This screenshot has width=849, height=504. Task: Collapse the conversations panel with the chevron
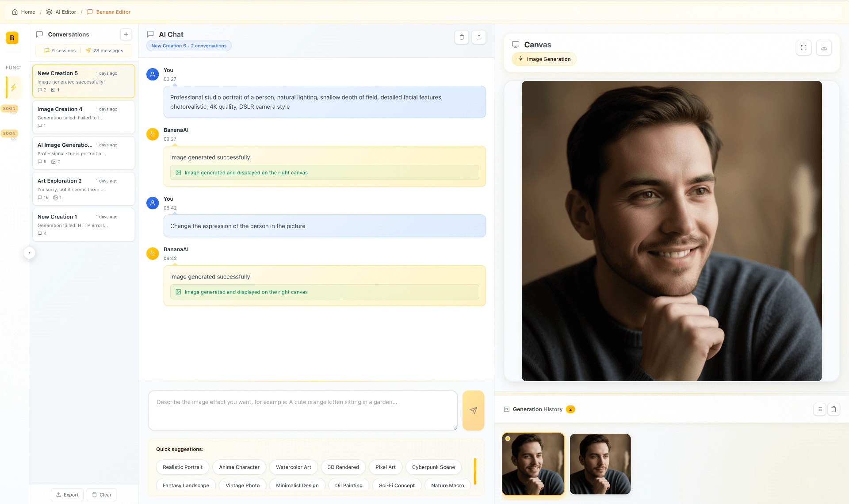click(29, 253)
